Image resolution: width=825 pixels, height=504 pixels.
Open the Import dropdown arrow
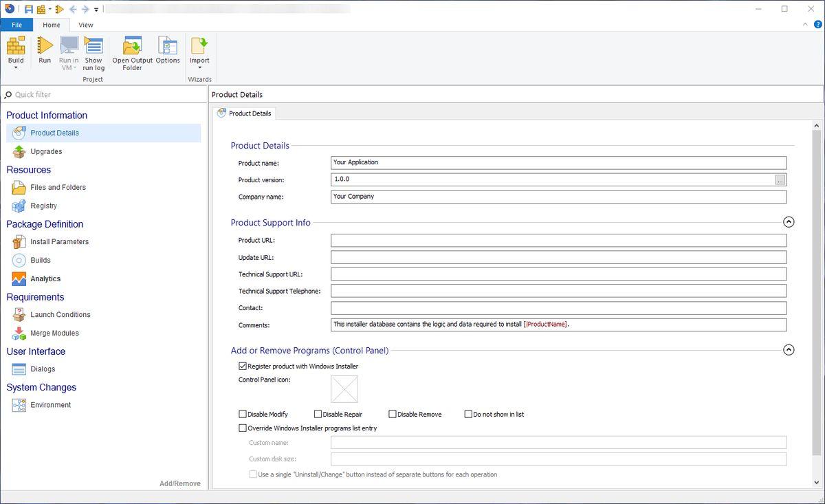click(199, 68)
